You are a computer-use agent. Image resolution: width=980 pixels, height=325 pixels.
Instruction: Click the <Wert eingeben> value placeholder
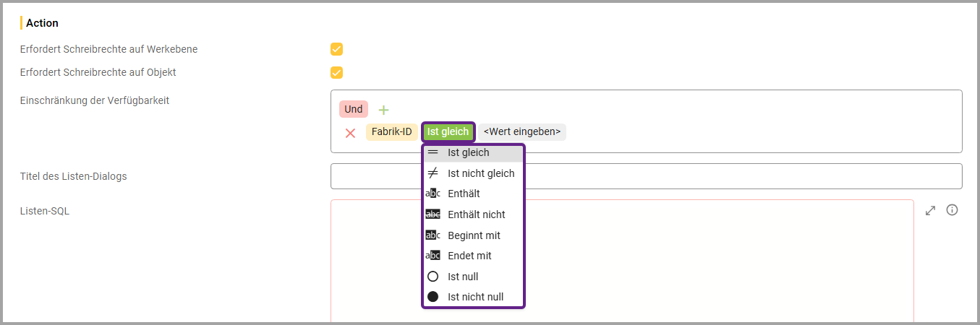(x=521, y=132)
